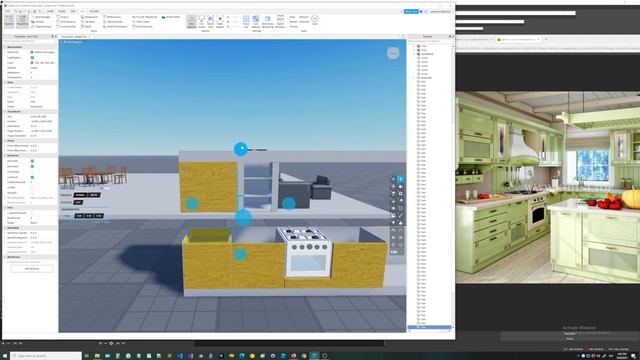The width and height of the screenshot is (640, 360).
Task: Open the Terrain Editor
Action: click(171, 17)
